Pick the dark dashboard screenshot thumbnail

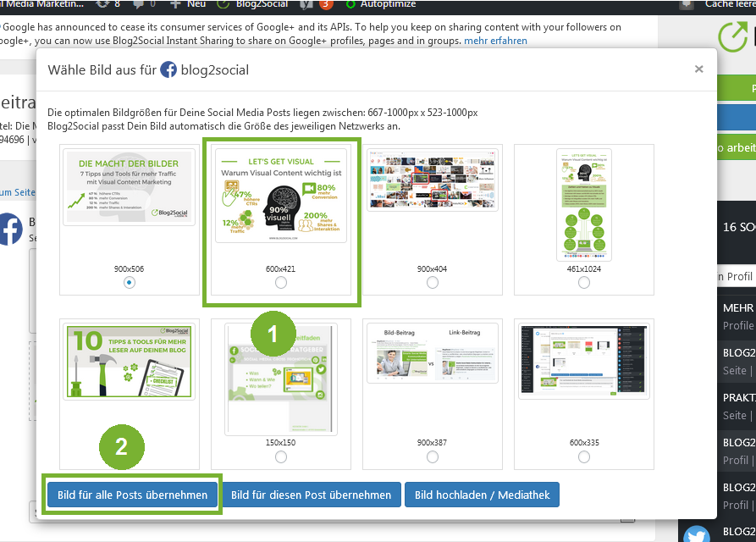tap(584, 361)
